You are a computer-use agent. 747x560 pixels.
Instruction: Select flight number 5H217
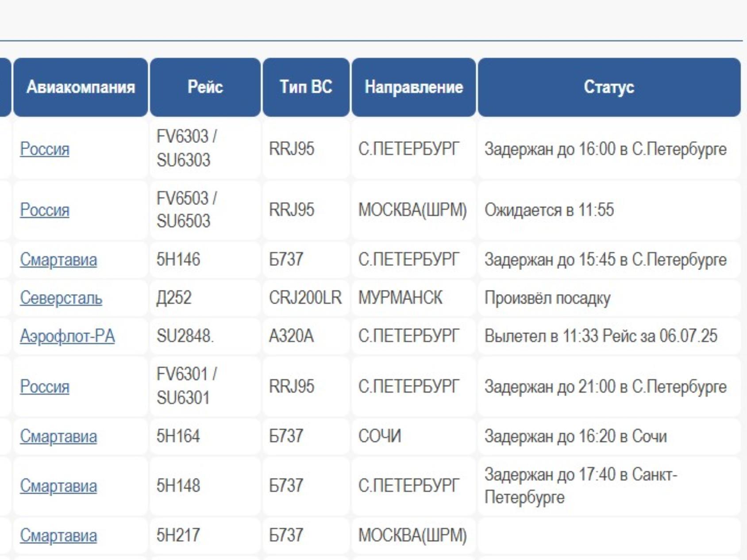178,535
